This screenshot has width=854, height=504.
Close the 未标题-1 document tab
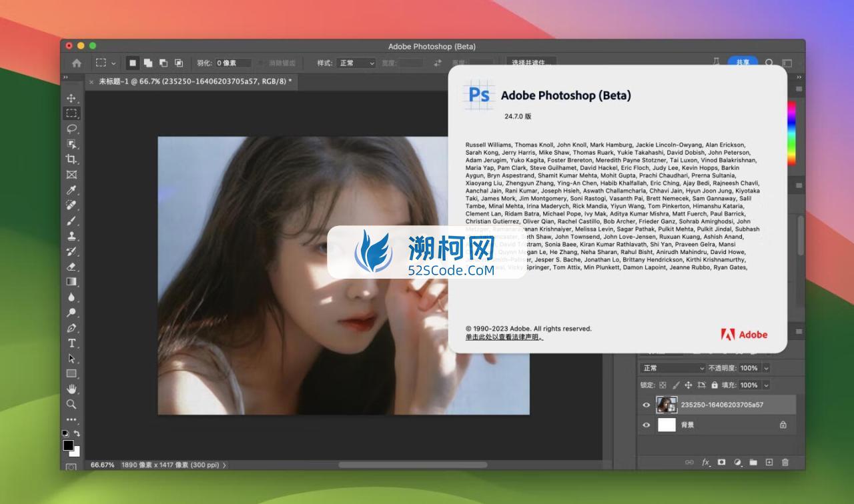(91, 82)
